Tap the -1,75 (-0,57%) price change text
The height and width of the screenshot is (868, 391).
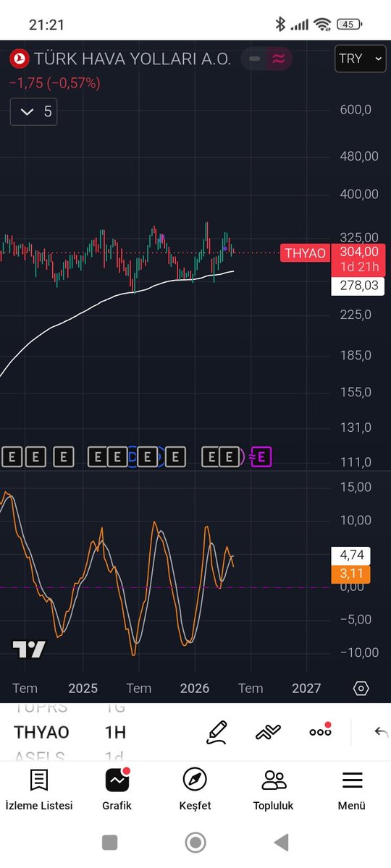55,83
